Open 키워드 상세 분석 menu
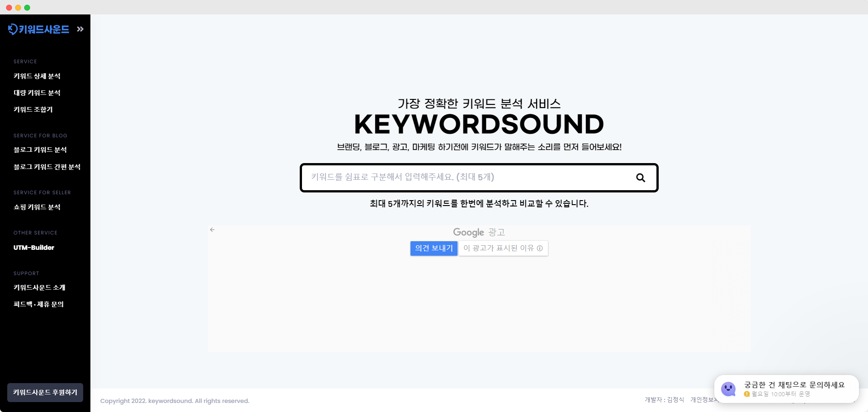The image size is (868, 412). pyautogui.click(x=37, y=76)
